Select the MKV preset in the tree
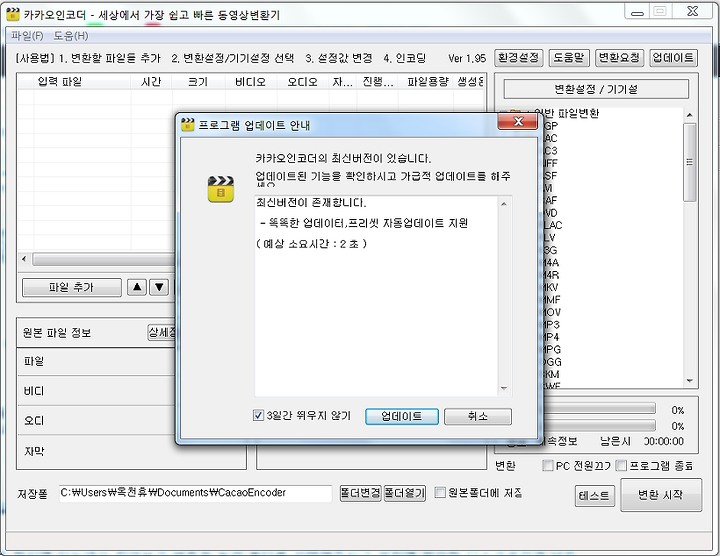 (x=551, y=287)
